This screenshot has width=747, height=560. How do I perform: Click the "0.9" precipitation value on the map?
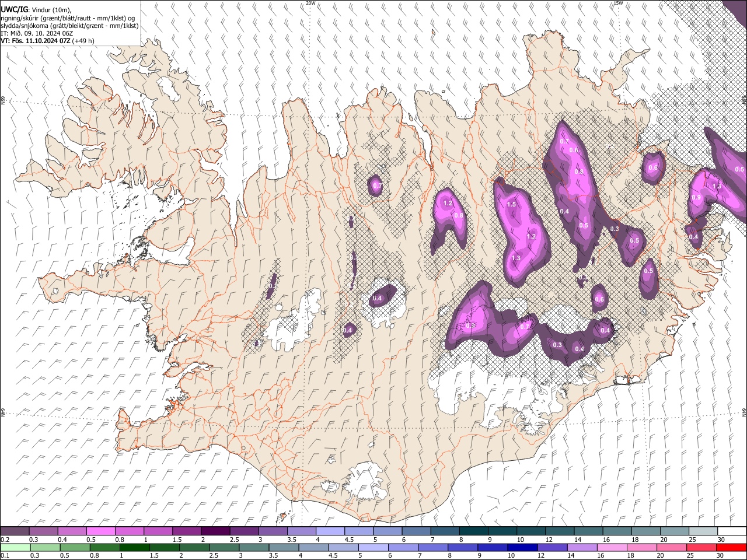696,198
